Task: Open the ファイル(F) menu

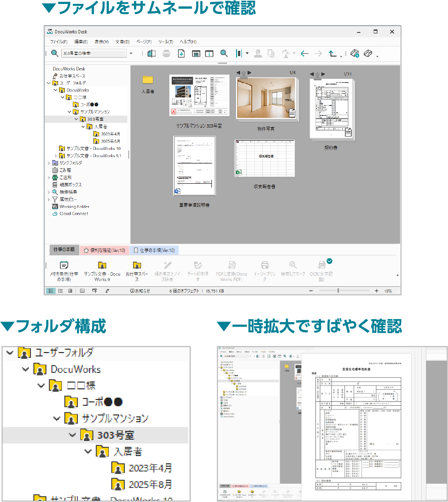Action: (x=59, y=42)
